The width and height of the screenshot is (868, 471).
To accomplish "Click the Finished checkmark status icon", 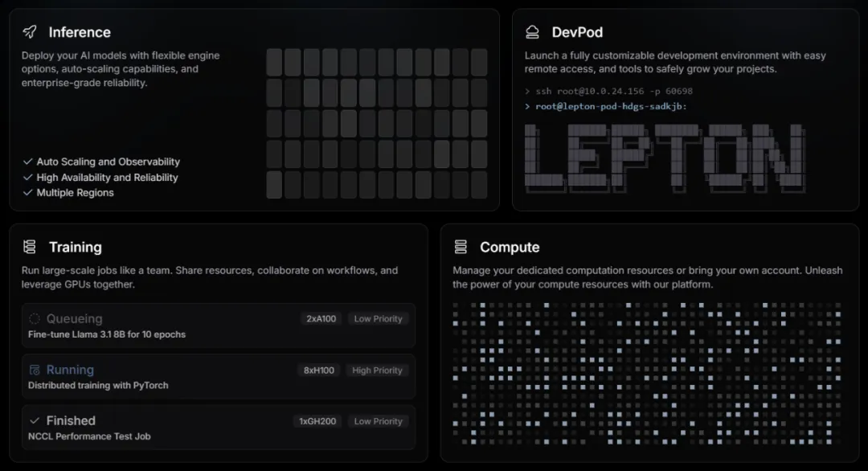I will [x=35, y=420].
